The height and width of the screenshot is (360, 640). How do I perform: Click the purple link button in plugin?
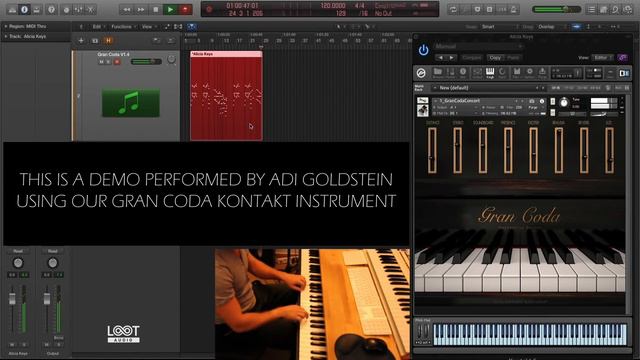pos(623,58)
